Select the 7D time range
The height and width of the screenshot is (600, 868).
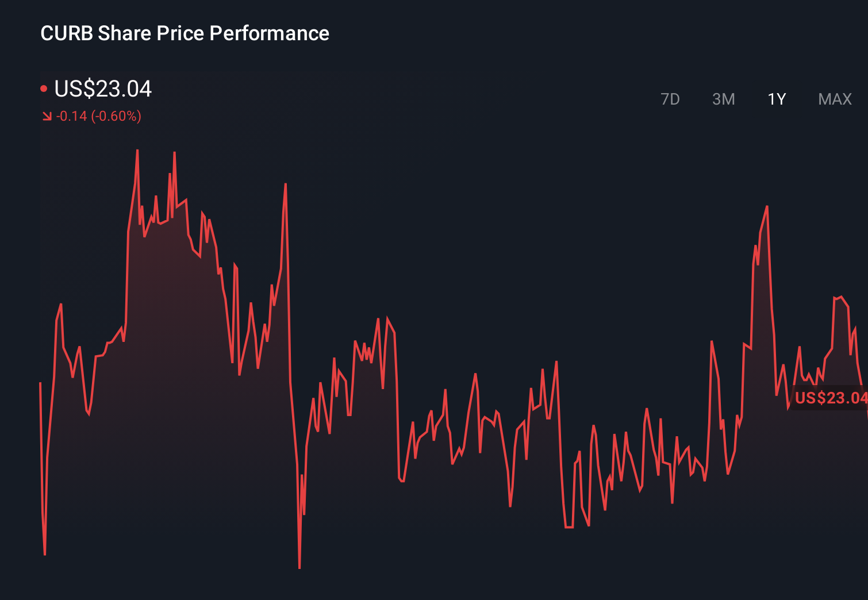coord(670,99)
